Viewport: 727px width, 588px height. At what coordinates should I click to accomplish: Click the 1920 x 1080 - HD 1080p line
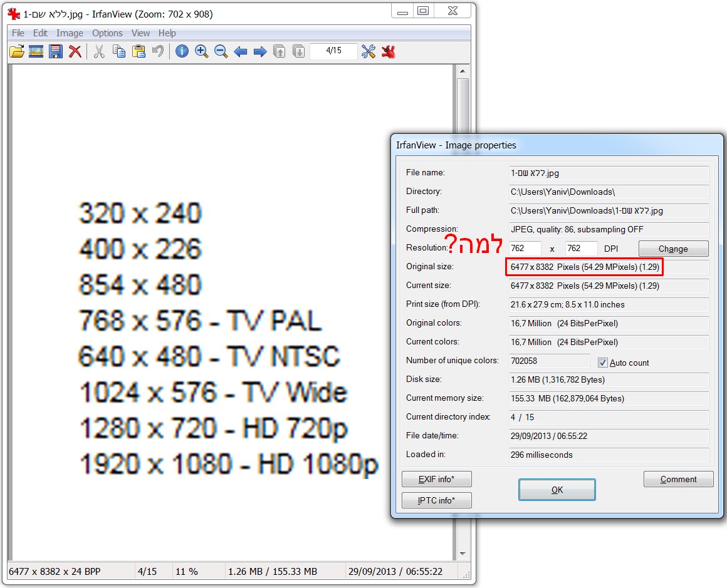coord(229,464)
